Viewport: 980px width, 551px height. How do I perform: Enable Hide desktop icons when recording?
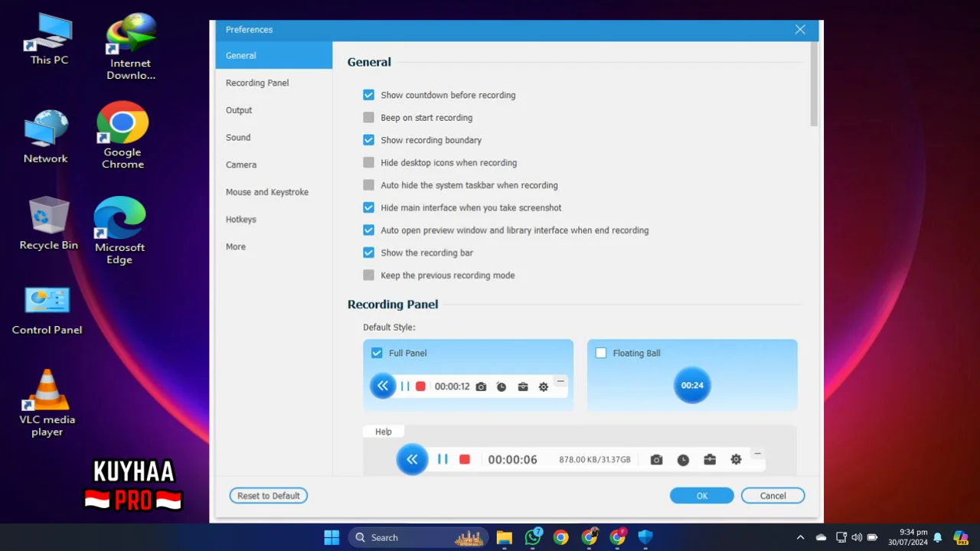[369, 162]
